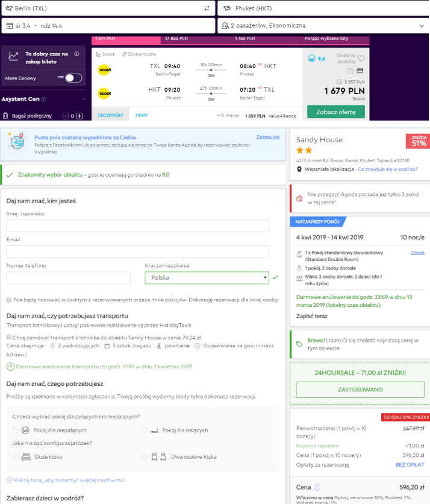Screen dimensions: 430x504
Task: Decrease hand baggage count
Action: pyautogui.click(x=66, y=116)
